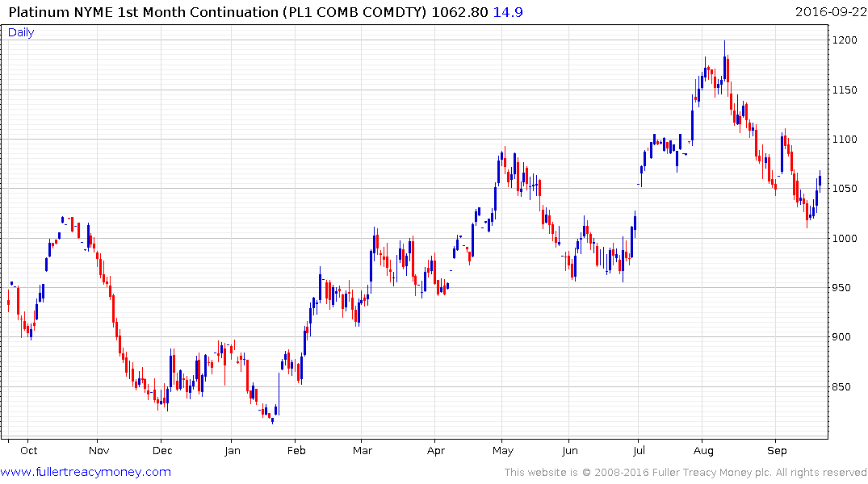Click the Jan label on the time axis
Viewport: 868px width, 484px height.
[233, 451]
